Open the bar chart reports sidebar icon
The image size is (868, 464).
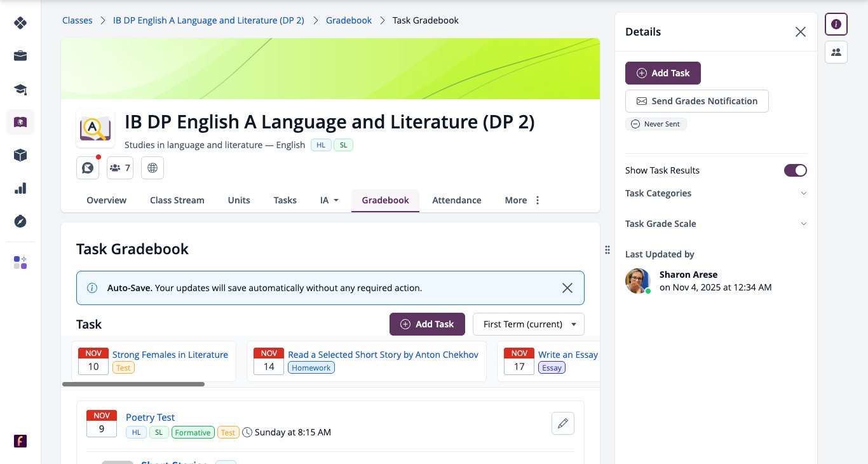[x=20, y=188]
